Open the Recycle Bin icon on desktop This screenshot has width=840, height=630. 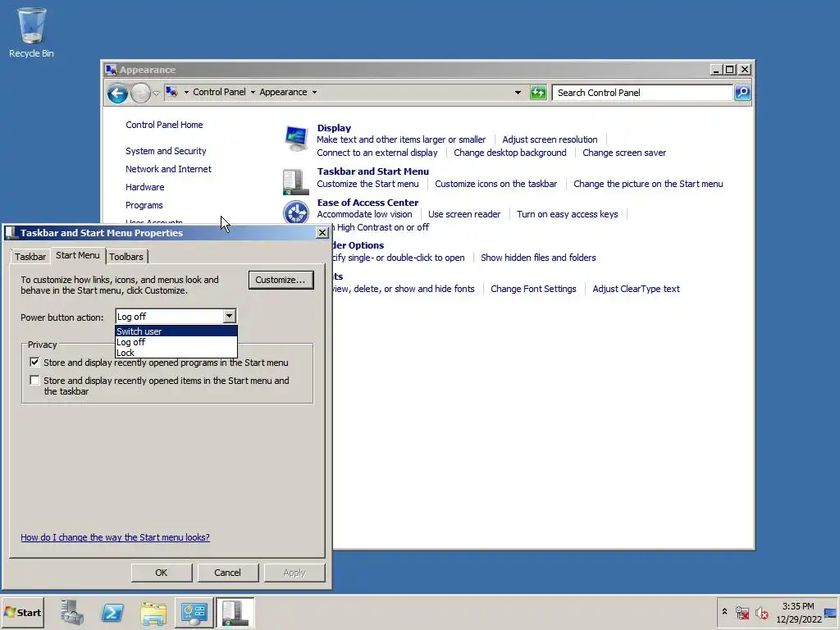[x=32, y=32]
